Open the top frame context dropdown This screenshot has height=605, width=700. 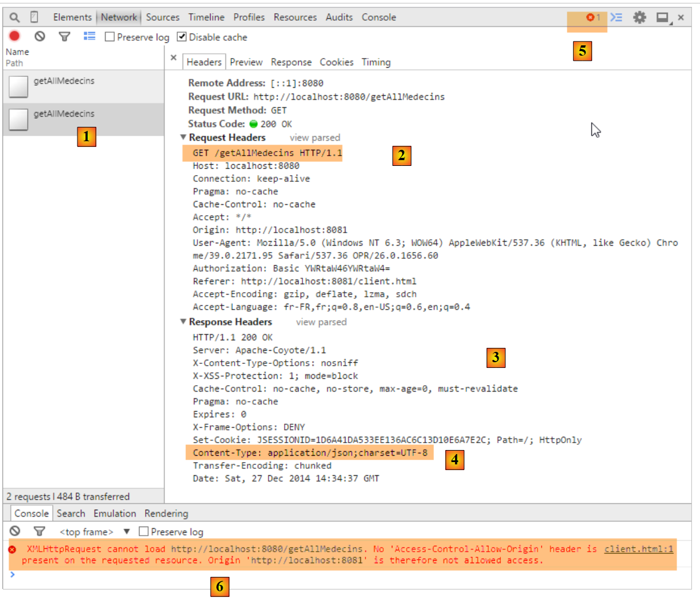tap(127, 532)
